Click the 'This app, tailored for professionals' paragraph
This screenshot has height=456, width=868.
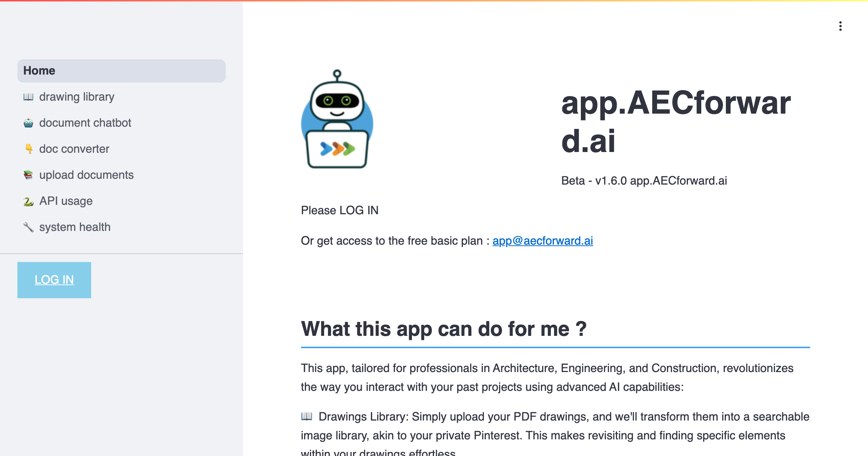click(547, 377)
